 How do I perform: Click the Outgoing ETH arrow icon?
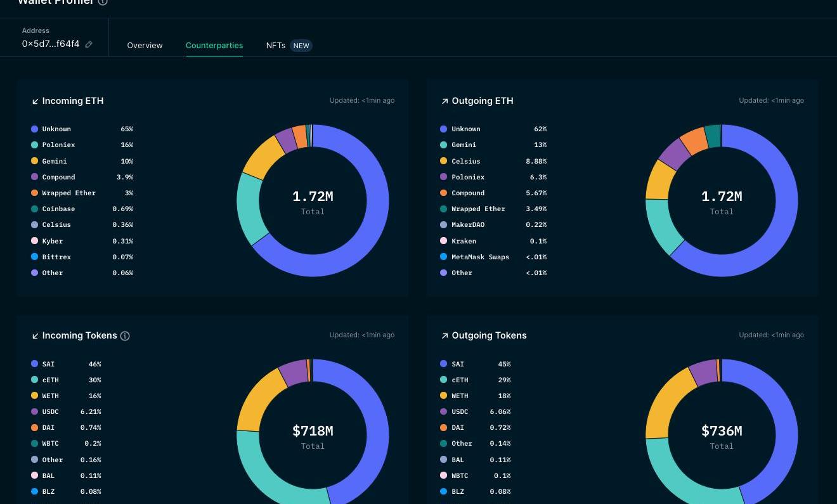(444, 101)
